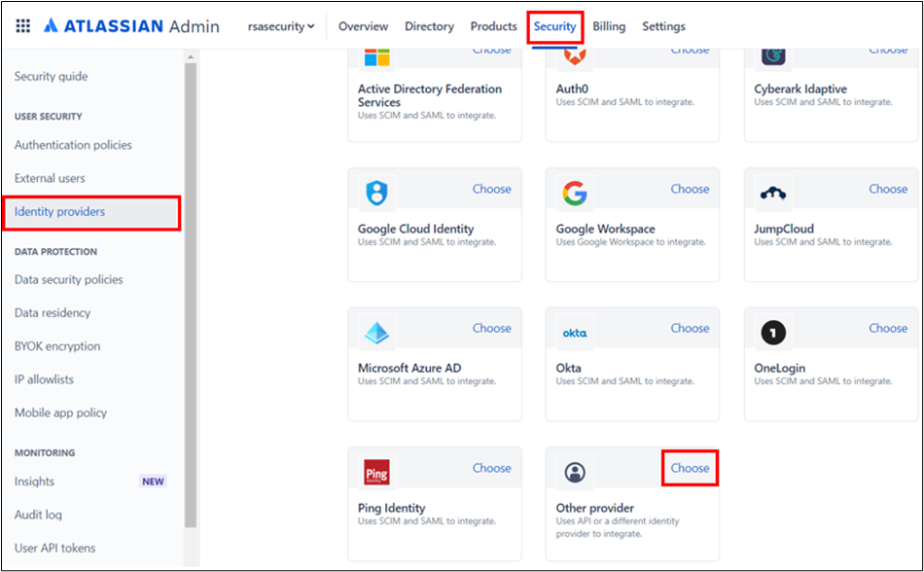Click the Google Workspace G logo
924x572 pixels.
(575, 193)
